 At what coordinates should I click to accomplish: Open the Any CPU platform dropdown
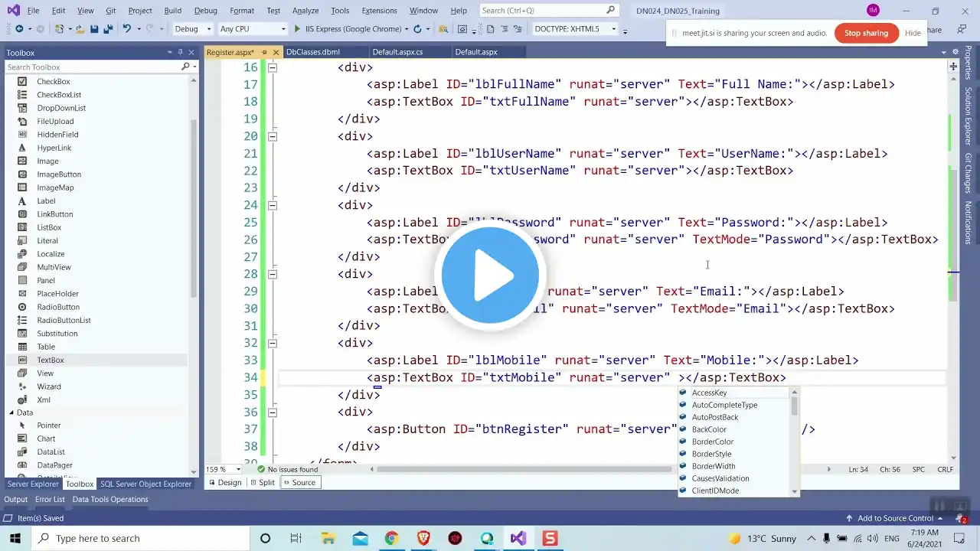point(251,29)
